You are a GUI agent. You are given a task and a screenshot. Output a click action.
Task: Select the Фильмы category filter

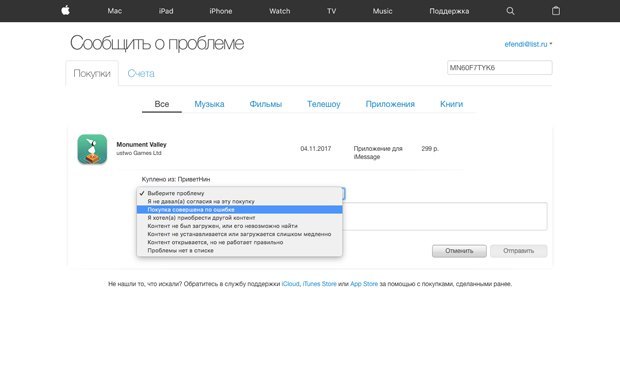pyautogui.click(x=265, y=104)
